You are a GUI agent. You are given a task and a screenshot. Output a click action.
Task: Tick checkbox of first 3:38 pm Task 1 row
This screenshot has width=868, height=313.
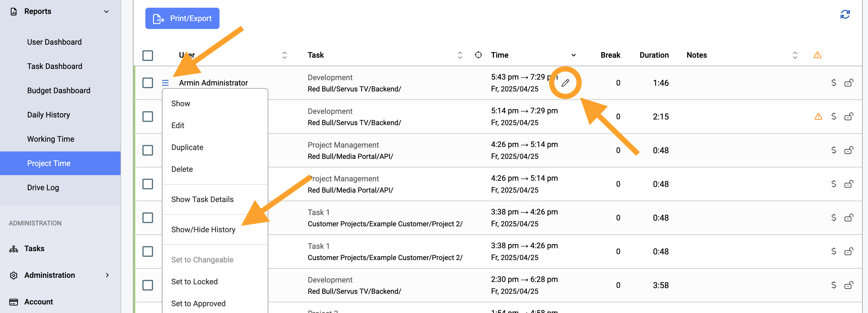148,217
